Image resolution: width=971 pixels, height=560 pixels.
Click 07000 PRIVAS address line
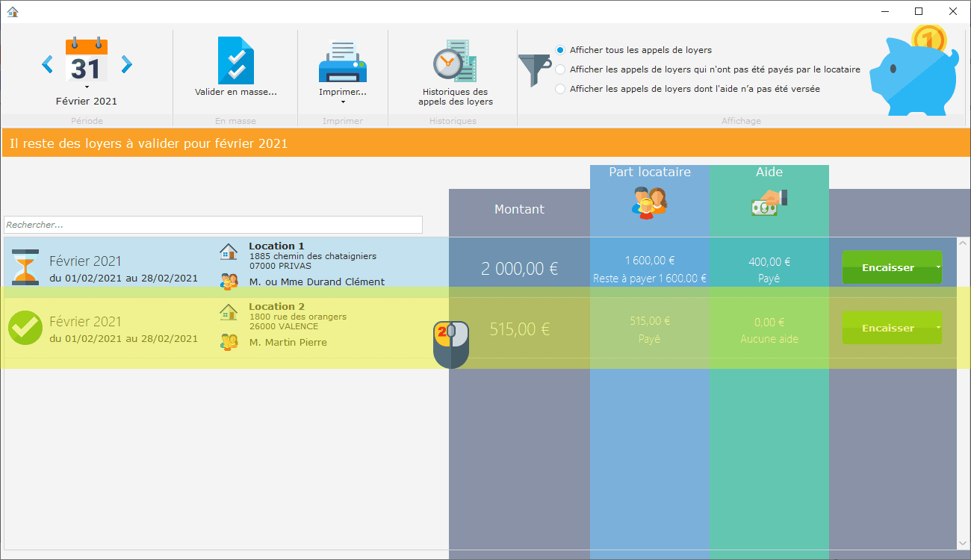(x=280, y=266)
